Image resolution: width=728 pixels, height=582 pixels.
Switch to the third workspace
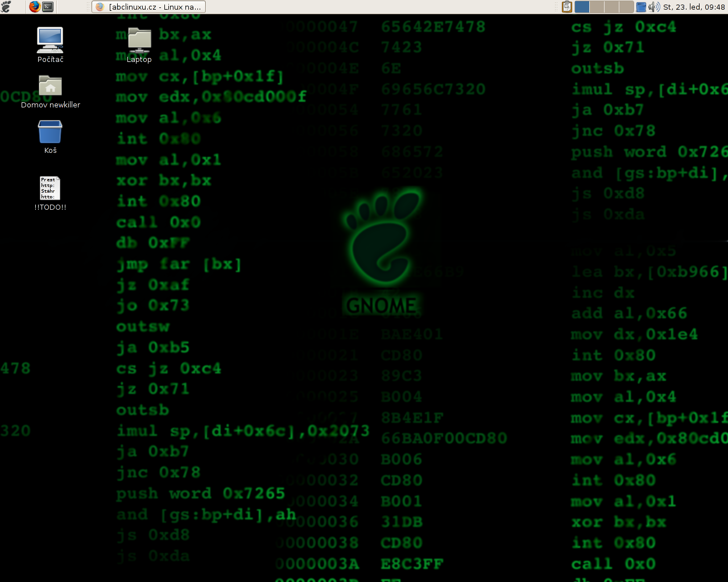pyautogui.click(x=611, y=7)
